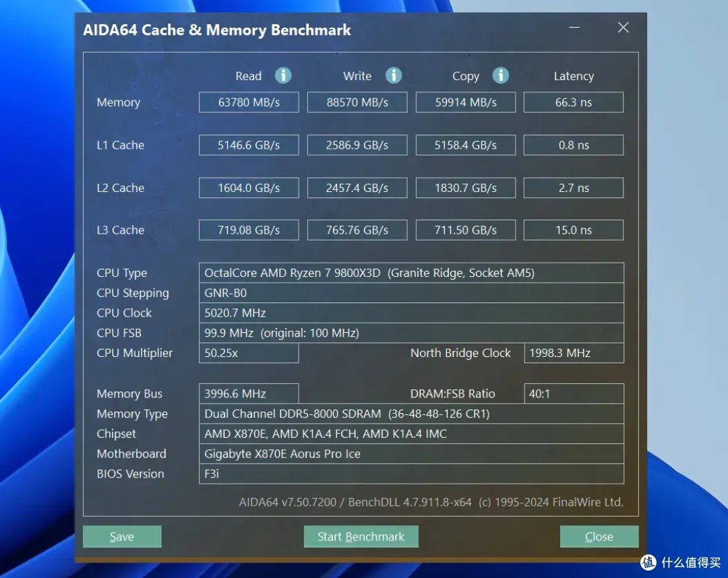Click the info icon next to Copy

pos(500,75)
